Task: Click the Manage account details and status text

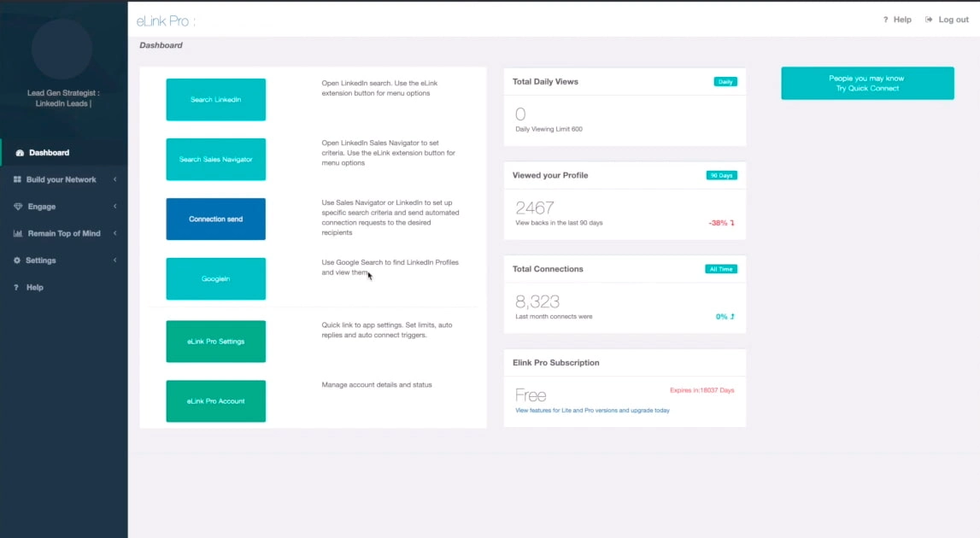Action: click(377, 385)
